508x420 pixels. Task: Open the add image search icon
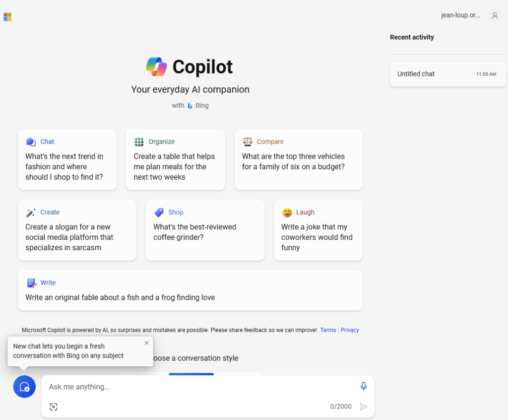tap(54, 407)
